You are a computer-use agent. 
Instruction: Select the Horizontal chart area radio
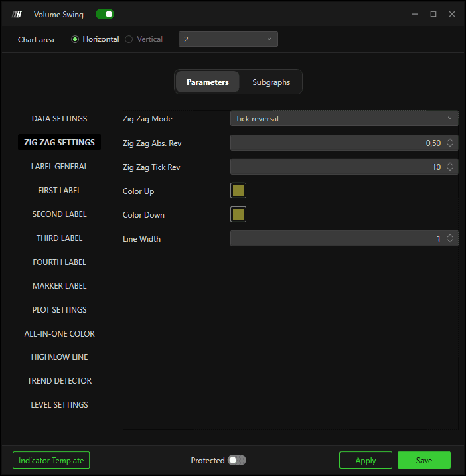[75, 39]
